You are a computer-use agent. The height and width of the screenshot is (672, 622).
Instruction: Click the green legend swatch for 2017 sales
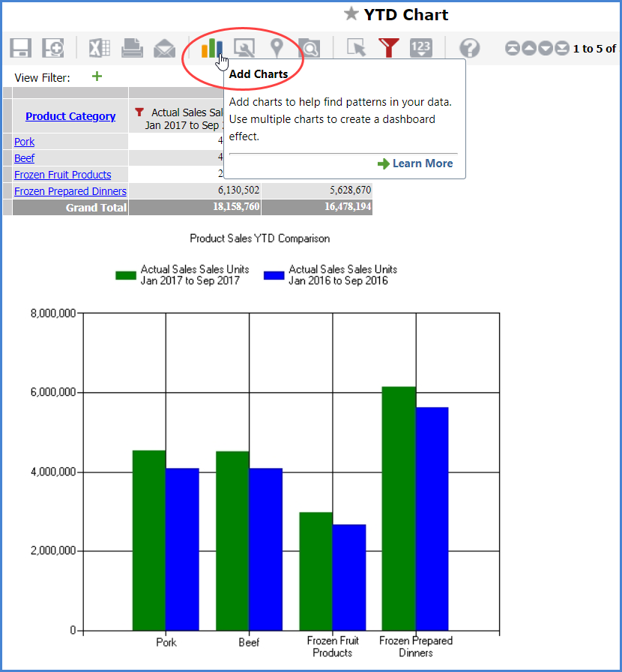(x=125, y=274)
